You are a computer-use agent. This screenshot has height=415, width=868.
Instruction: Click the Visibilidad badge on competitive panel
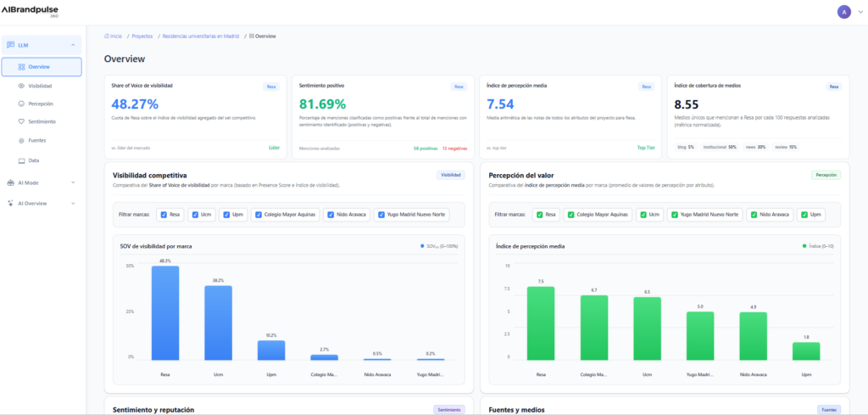(450, 175)
